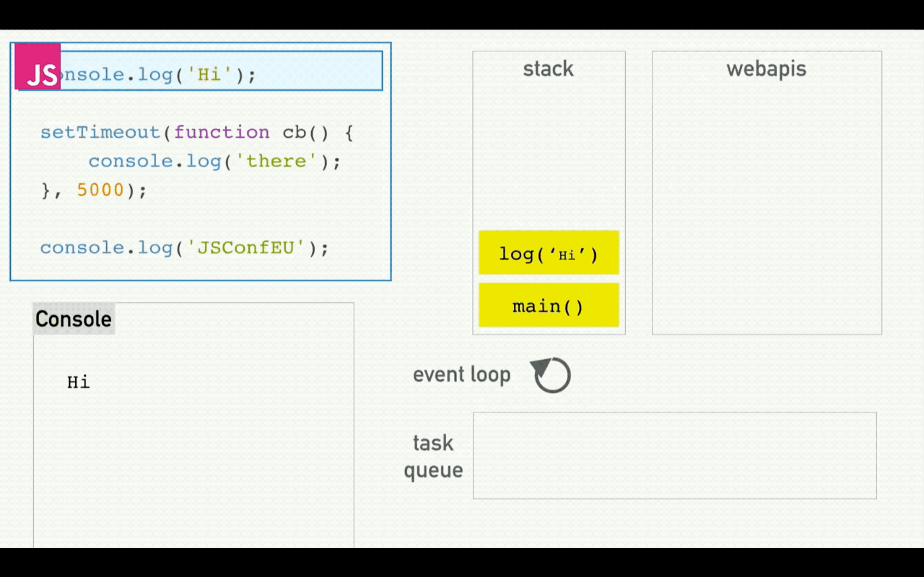
Task: Click the log('Hi') stack frame
Action: (x=549, y=253)
